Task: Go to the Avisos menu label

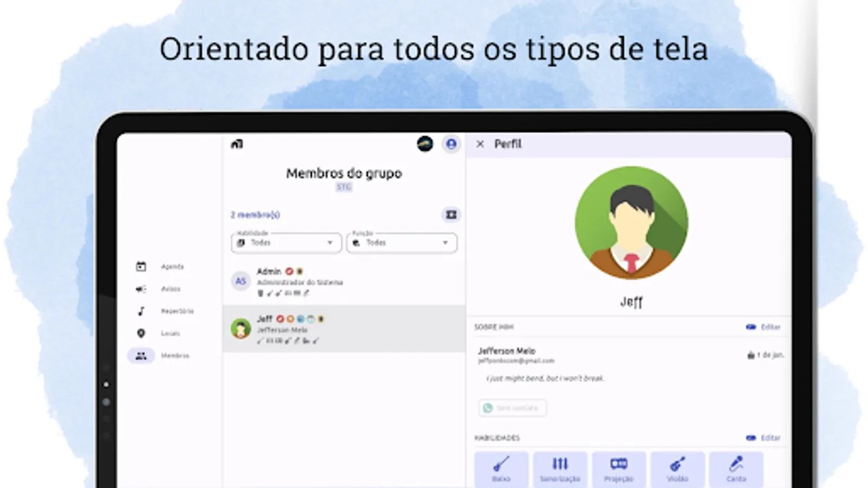Action: [x=170, y=289]
